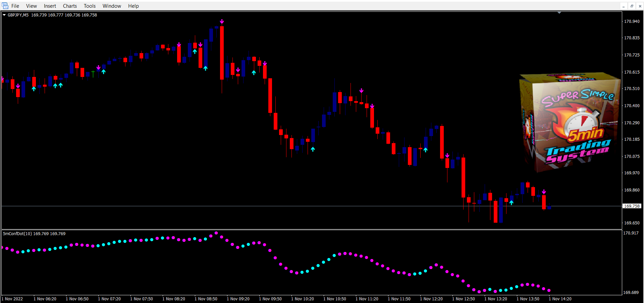The height and width of the screenshot is (303, 644).
Task: Restore down the chart window
Action: [x=632, y=6]
